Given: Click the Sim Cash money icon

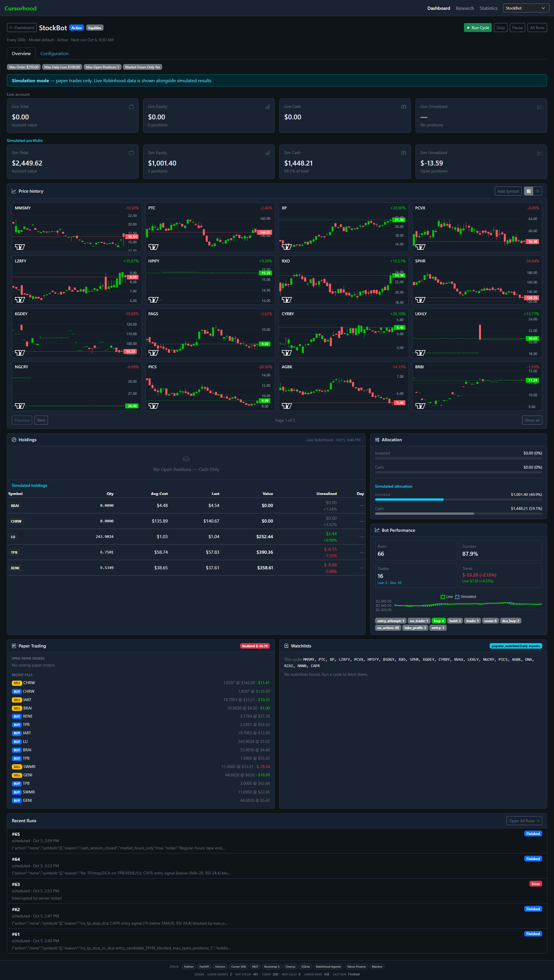Looking at the screenshot, I should [x=404, y=153].
